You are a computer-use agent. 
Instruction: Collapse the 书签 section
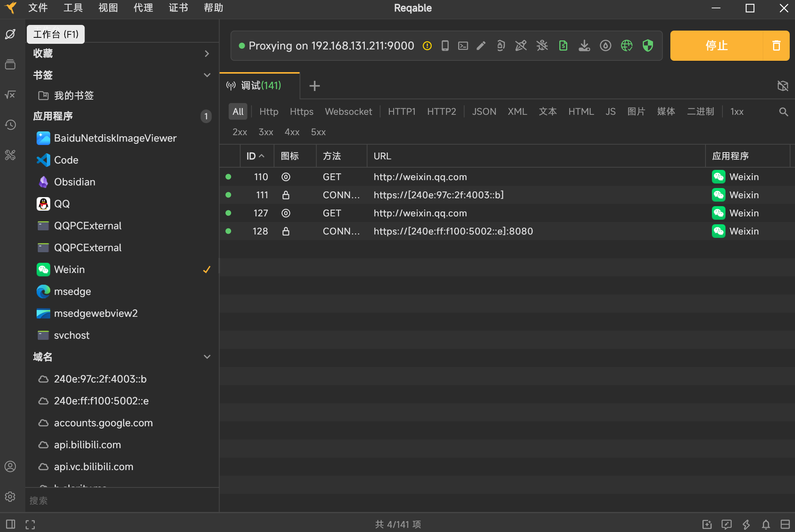click(207, 75)
